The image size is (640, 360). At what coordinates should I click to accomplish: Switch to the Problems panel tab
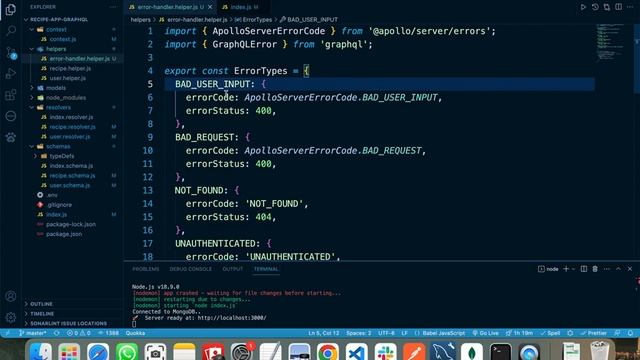(x=146, y=269)
